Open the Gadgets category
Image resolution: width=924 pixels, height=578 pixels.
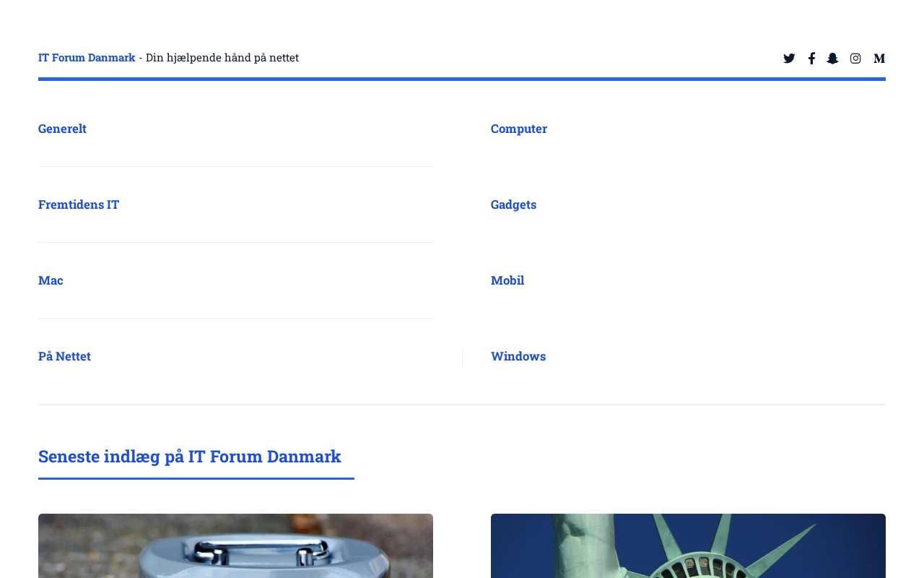tap(514, 204)
